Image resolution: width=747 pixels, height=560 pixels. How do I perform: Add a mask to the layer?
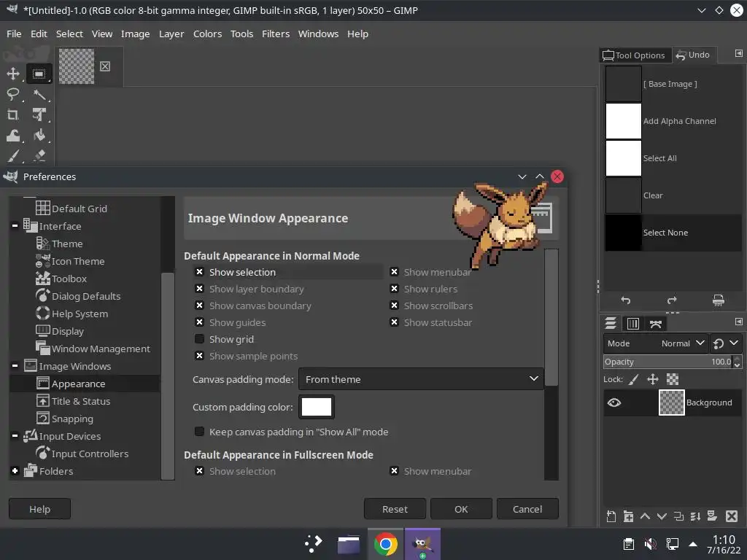712,516
